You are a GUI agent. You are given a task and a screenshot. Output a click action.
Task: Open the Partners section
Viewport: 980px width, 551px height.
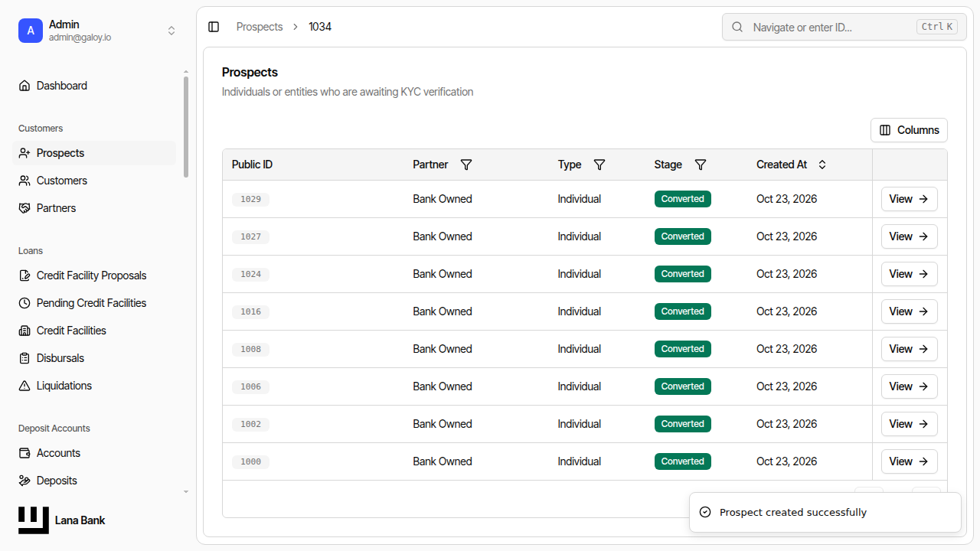94,208
